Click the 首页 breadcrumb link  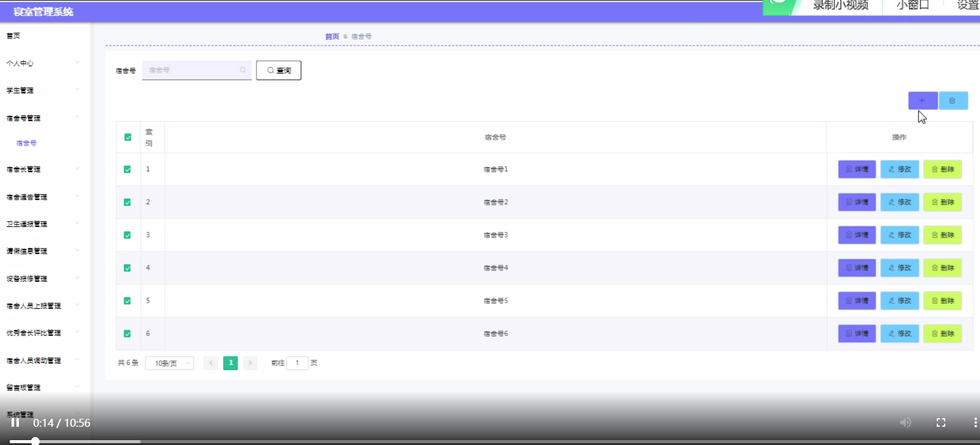pos(332,37)
